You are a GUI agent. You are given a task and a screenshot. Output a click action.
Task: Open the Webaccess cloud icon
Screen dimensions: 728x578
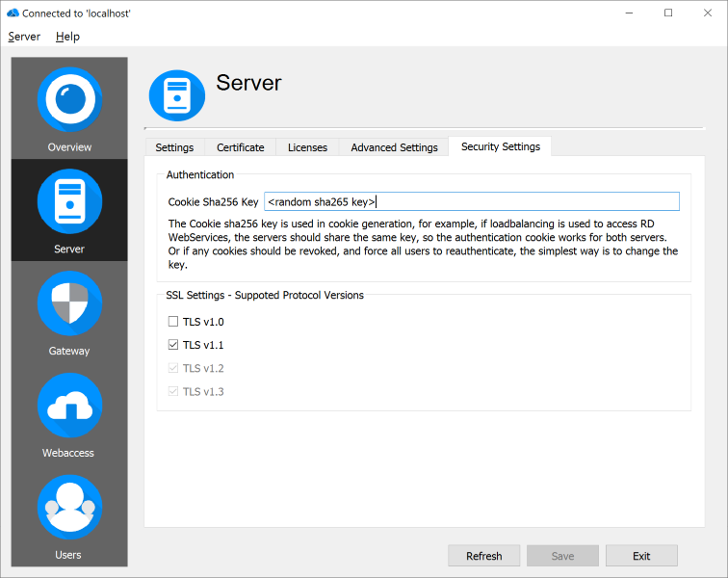[69, 406]
